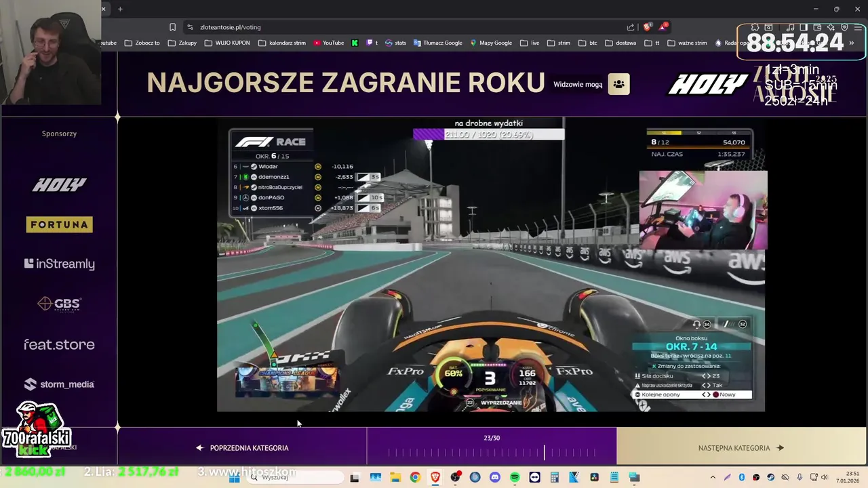This screenshot has height=488, width=868.
Task: Open Spotify from the taskbar
Action: (x=515, y=477)
